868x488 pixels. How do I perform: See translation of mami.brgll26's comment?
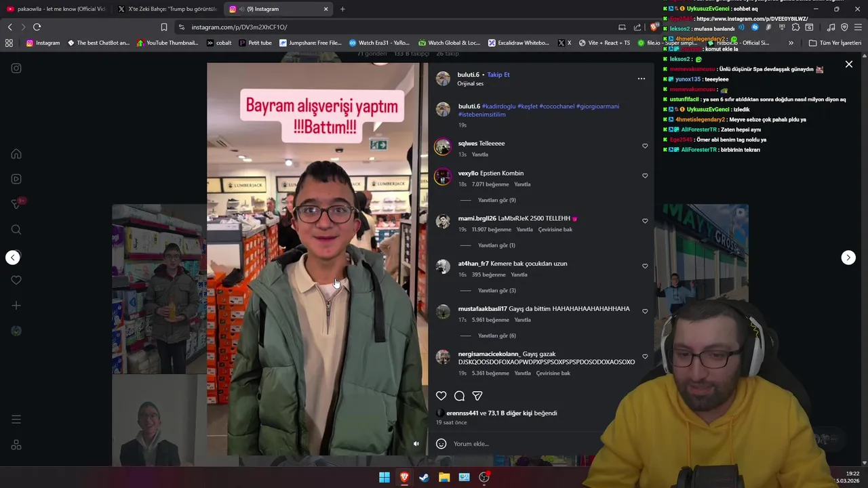[555, 230]
